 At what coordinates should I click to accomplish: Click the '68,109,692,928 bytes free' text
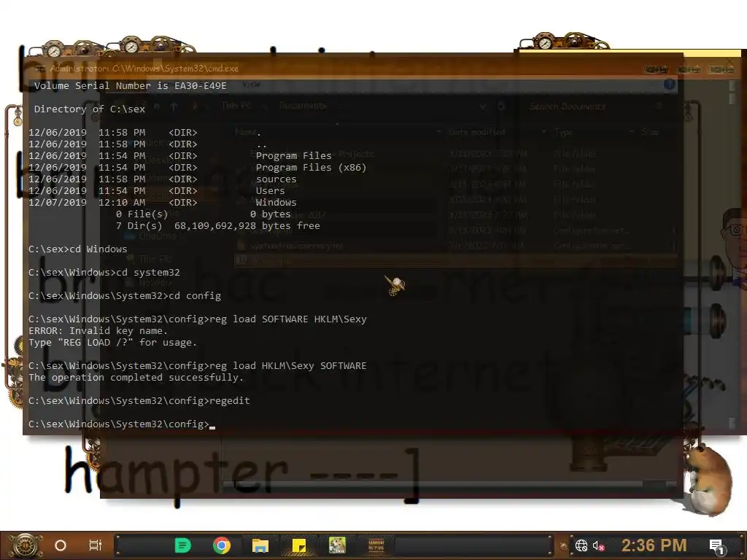(x=247, y=226)
